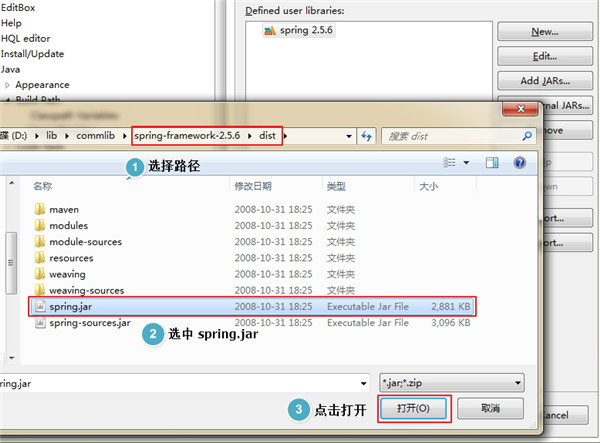Click the left pane scroll down arrow
600x443 pixels.
[x=12, y=358]
